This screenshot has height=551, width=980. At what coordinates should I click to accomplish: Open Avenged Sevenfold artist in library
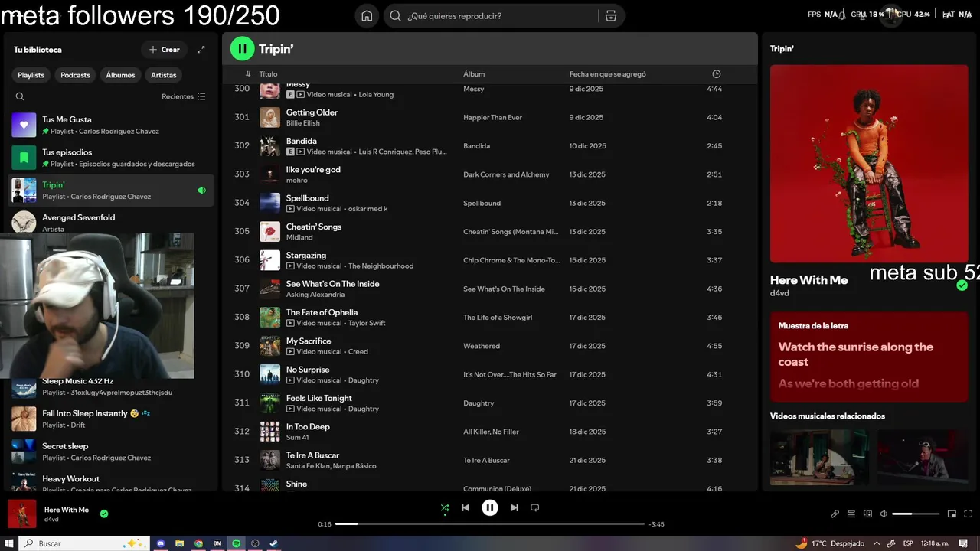(x=111, y=223)
